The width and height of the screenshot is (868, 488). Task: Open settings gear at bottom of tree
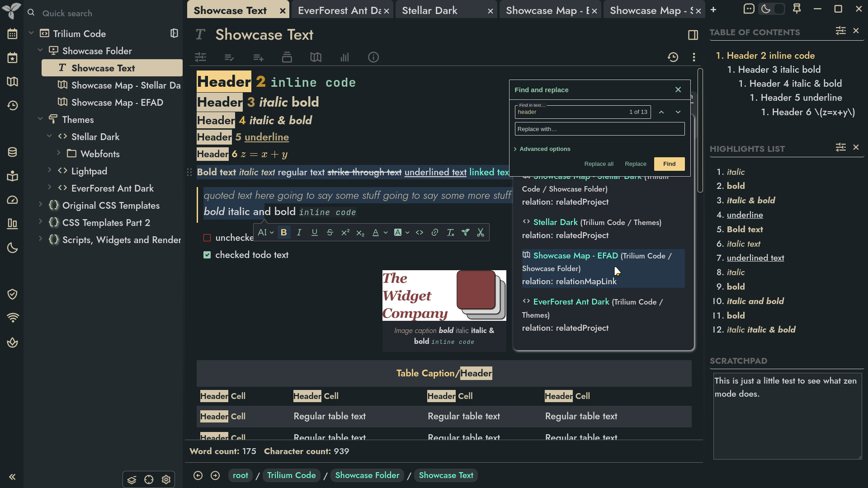click(x=166, y=479)
